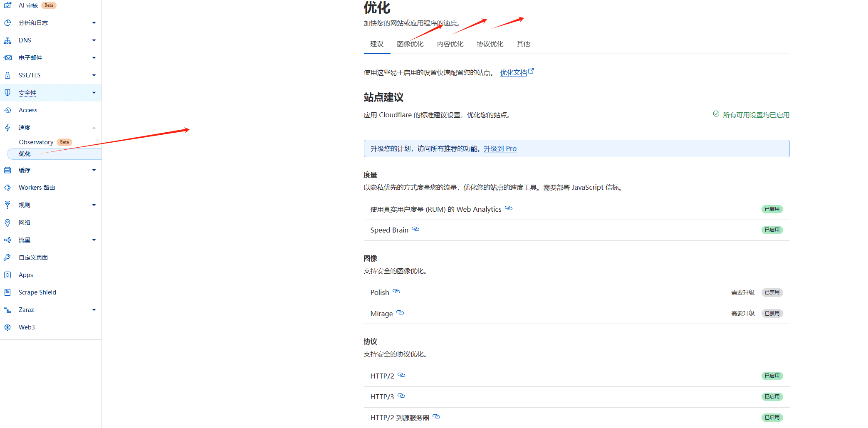This screenshot has width=868, height=428.
Task: Click the Web3 icon in sidebar
Action: (x=7, y=327)
